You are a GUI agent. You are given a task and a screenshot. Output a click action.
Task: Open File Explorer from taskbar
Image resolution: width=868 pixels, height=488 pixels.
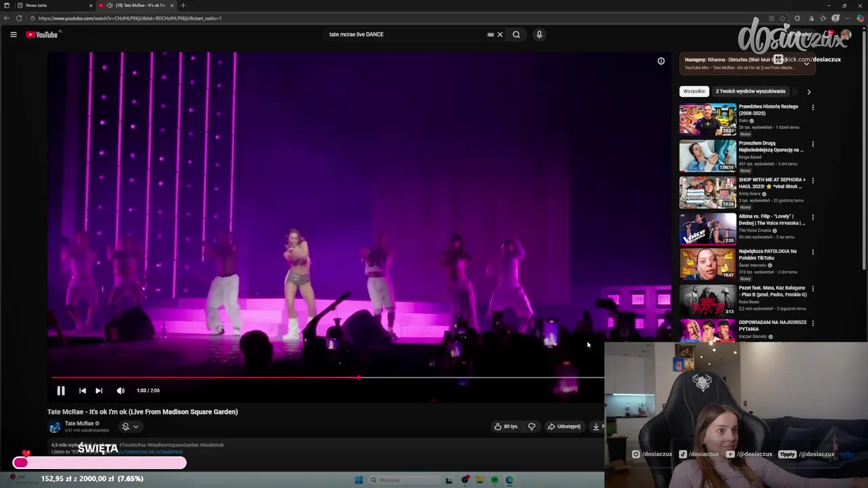click(x=479, y=480)
